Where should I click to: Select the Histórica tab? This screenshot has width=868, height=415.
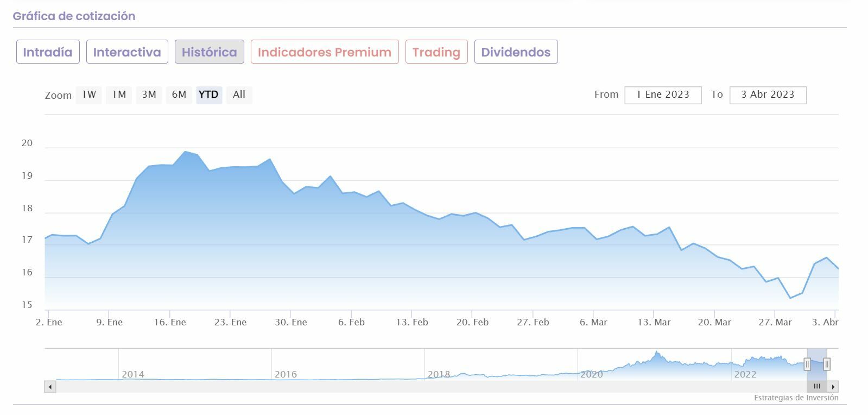(209, 52)
